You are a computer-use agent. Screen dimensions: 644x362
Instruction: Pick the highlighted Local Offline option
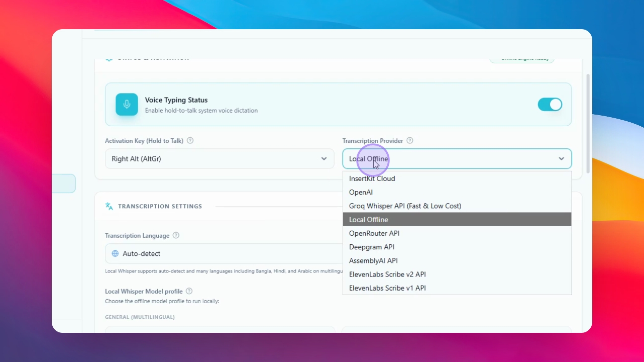click(x=457, y=219)
